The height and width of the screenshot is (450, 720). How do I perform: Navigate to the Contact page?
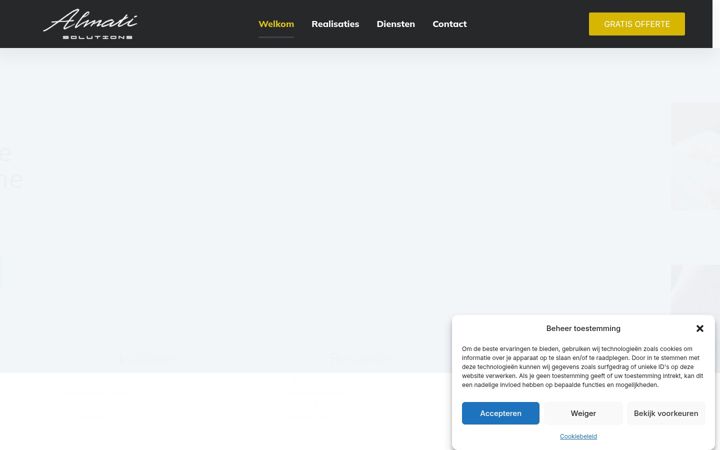tap(450, 24)
